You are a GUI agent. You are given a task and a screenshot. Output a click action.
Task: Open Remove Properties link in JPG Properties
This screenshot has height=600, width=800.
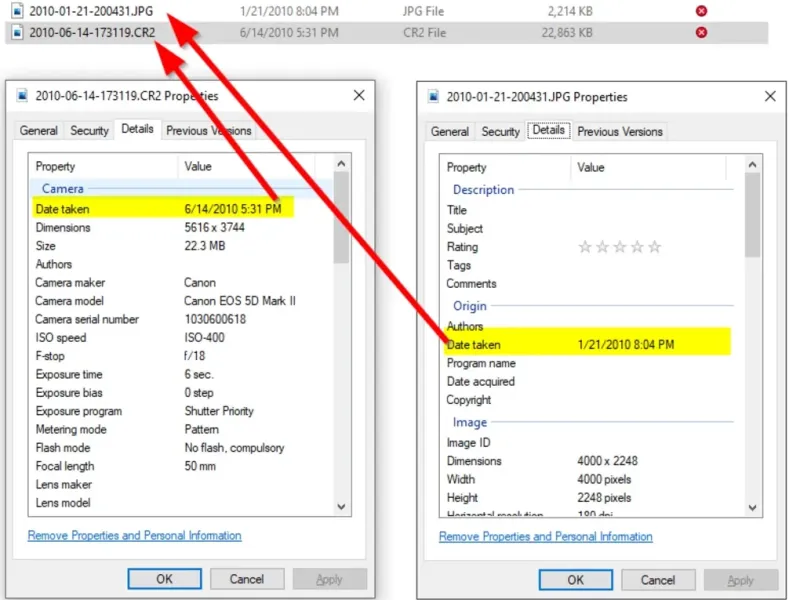(x=546, y=537)
